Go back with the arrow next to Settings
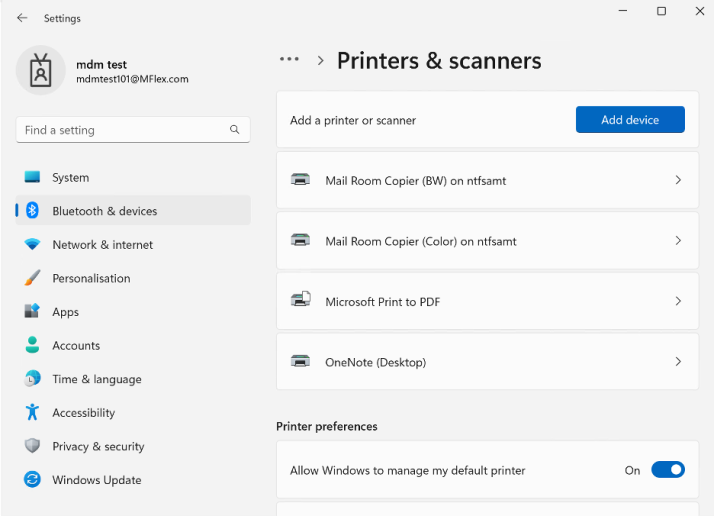Image resolution: width=714 pixels, height=516 pixels. 22,18
